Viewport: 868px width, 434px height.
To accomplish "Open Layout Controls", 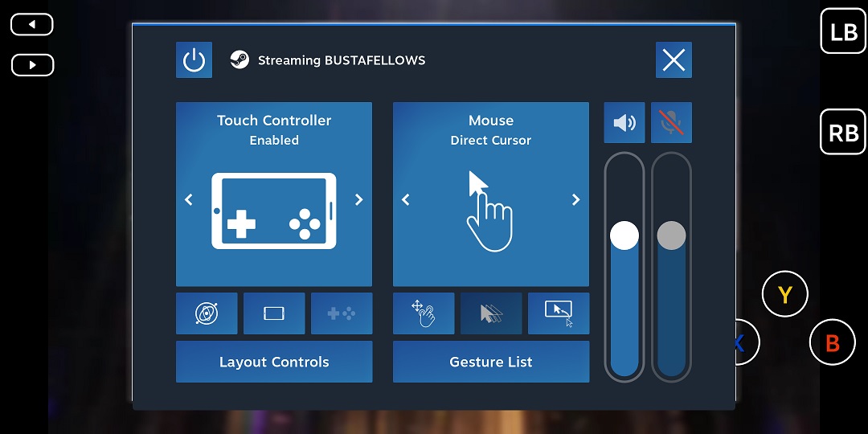I will coord(274,362).
